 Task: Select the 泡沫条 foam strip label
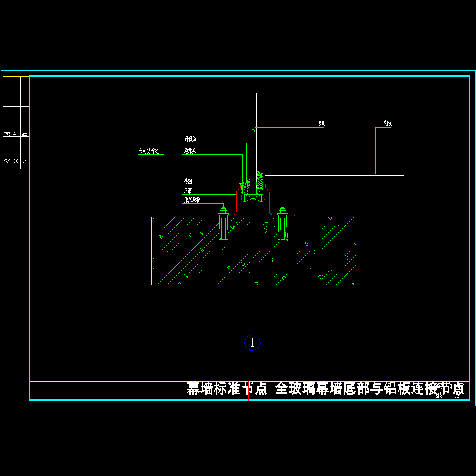[190, 151]
